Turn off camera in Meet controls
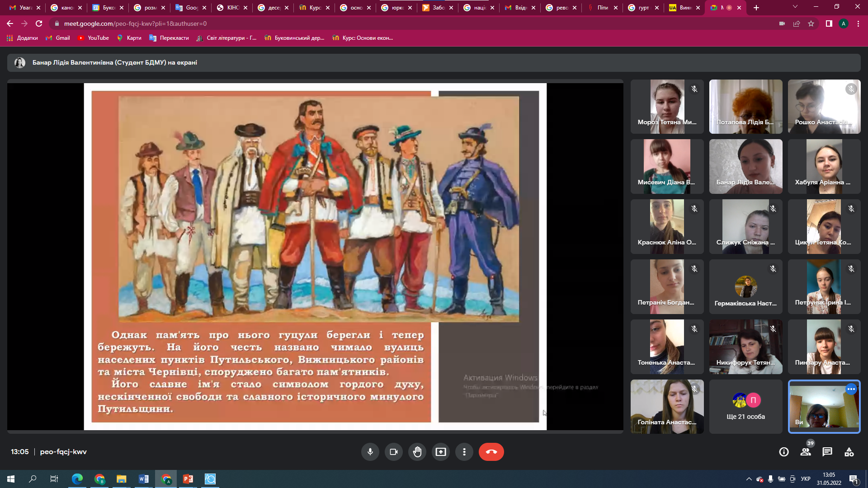868x488 pixels. (x=393, y=452)
